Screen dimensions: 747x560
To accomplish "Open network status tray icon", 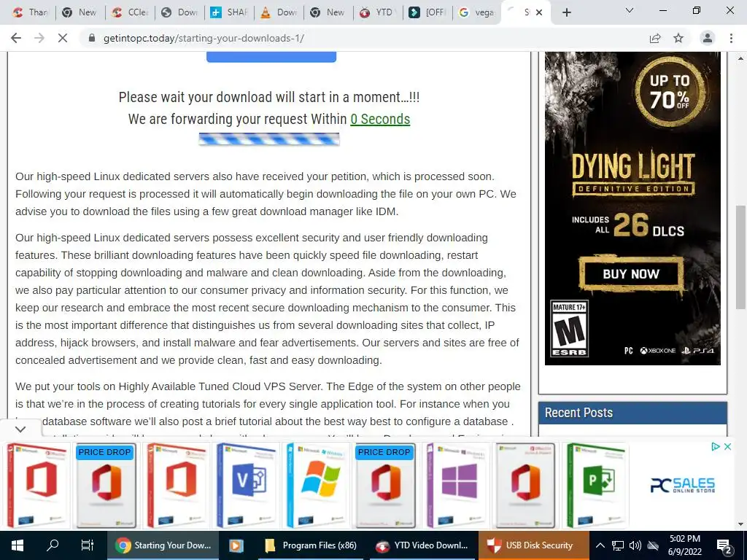I will [x=618, y=545].
